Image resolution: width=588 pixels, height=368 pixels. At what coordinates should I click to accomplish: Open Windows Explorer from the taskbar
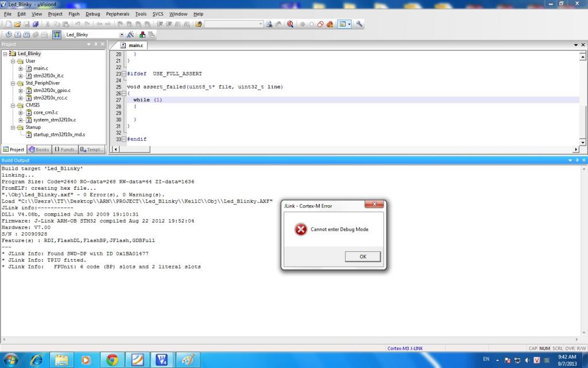point(61,360)
